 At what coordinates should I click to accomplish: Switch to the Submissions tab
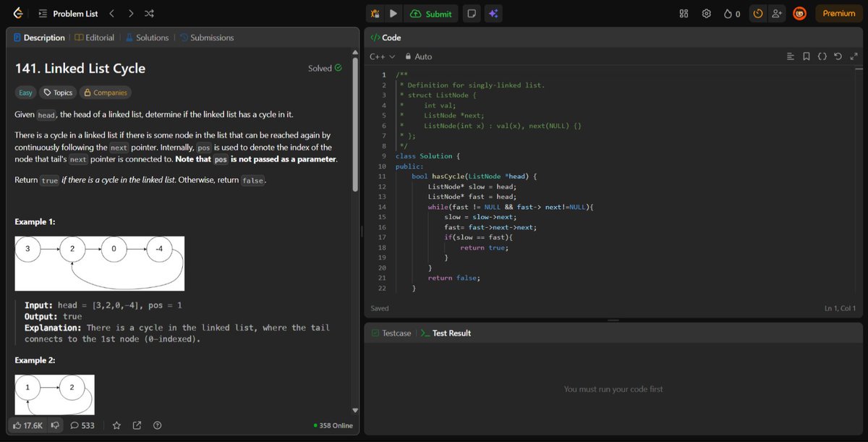tap(206, 38)
